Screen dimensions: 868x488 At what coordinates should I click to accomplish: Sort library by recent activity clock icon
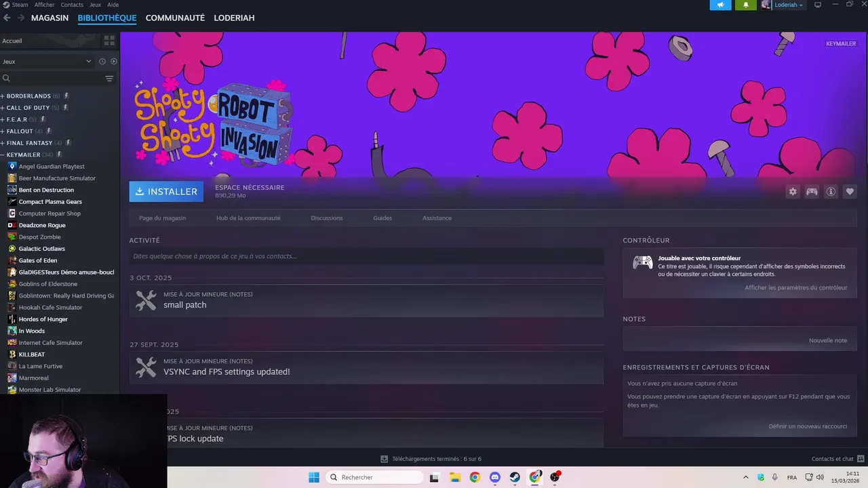[102, 61]
